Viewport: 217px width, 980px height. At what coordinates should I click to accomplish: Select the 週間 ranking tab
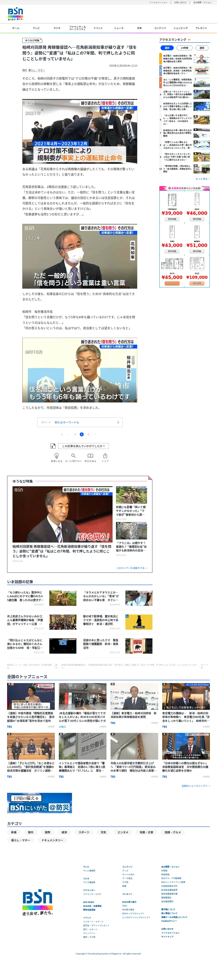[202, 48]
